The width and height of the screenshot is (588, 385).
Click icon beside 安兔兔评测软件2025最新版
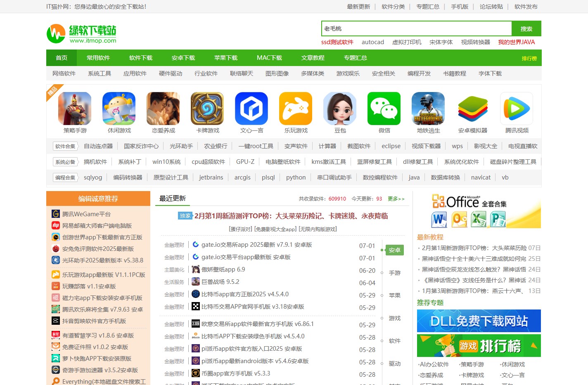[56, 248]
